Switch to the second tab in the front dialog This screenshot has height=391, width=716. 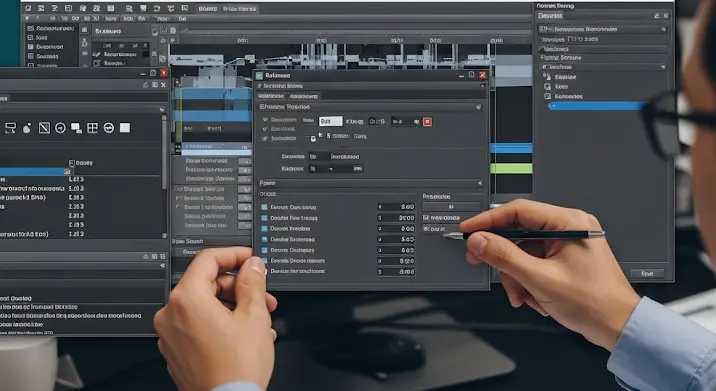(x=304, y=96)
